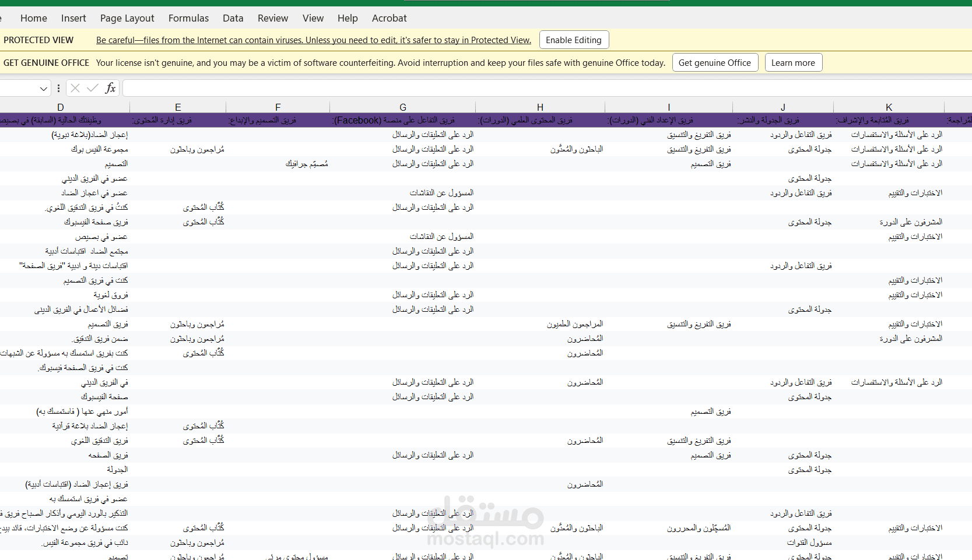Open the Data ribbon tab
972x560 pixels.
click(x=233, y=18)
